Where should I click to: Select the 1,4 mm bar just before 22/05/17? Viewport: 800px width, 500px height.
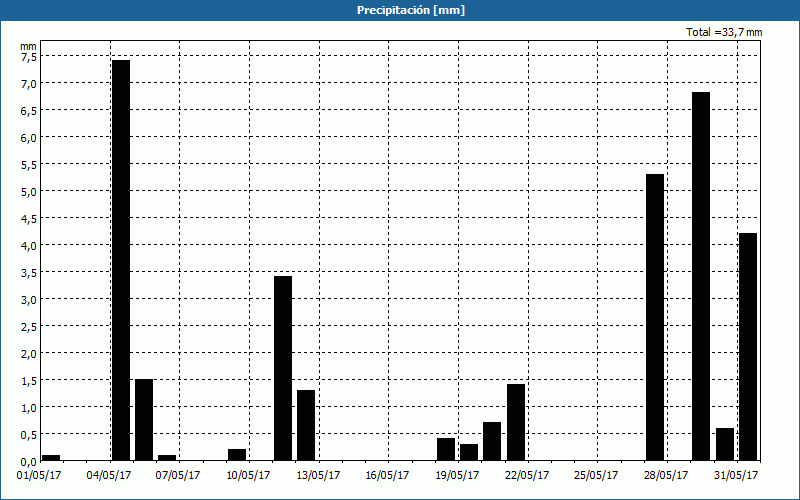(516, 422)
